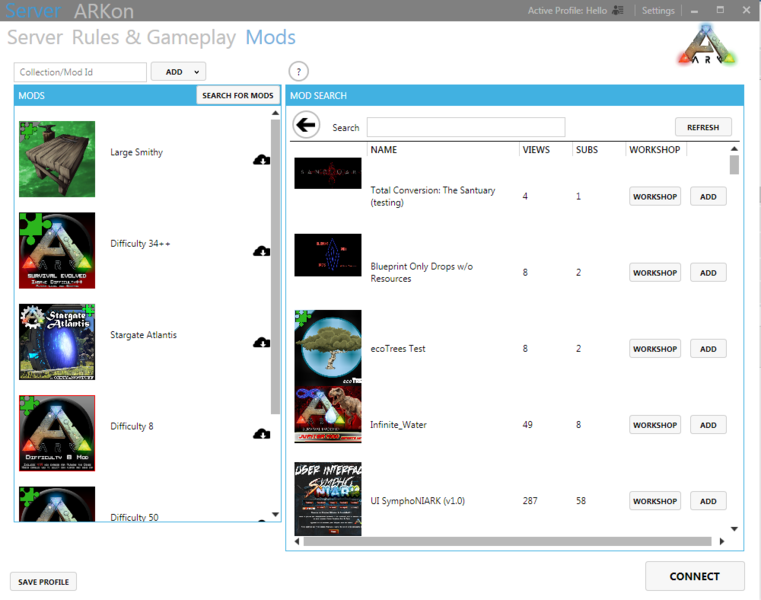Screen dimensions: 761x600
Task: Click WORKSHOP column header
Action: [x=655, y=150]
